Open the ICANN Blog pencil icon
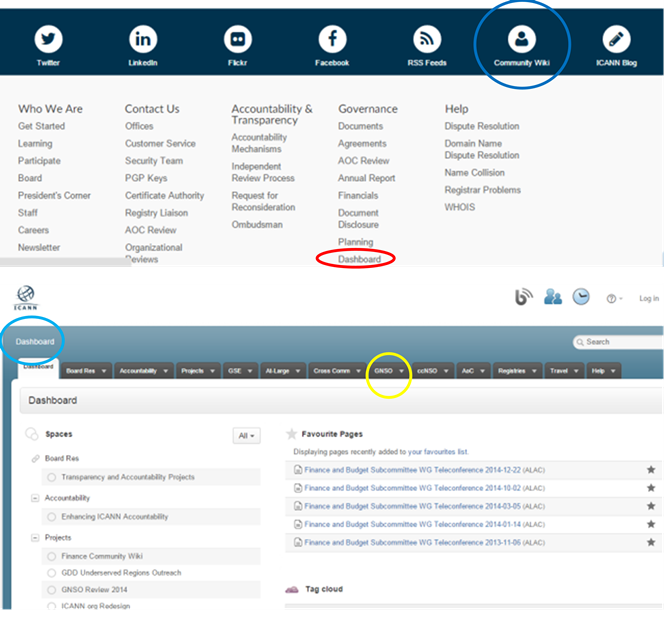The height and width of the screenshot is (626, 664). pos(616,39)
